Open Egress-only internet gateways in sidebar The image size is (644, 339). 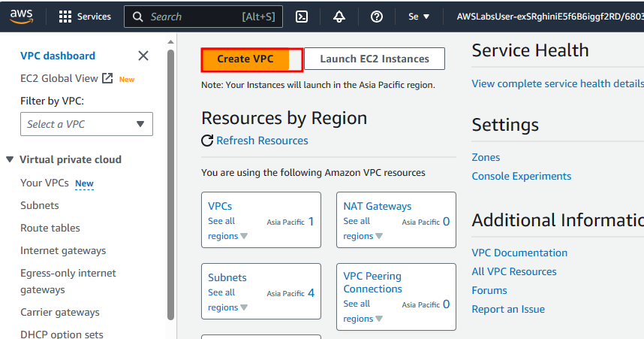pyautogui.click(x=68, y=281)
